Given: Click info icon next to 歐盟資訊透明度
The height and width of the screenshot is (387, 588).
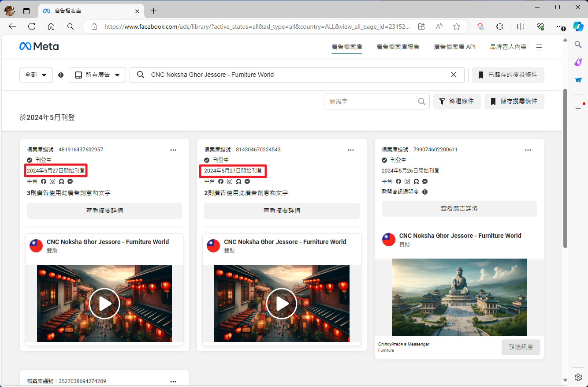Looking at the screenshot, I should click(x=425, y=192).
